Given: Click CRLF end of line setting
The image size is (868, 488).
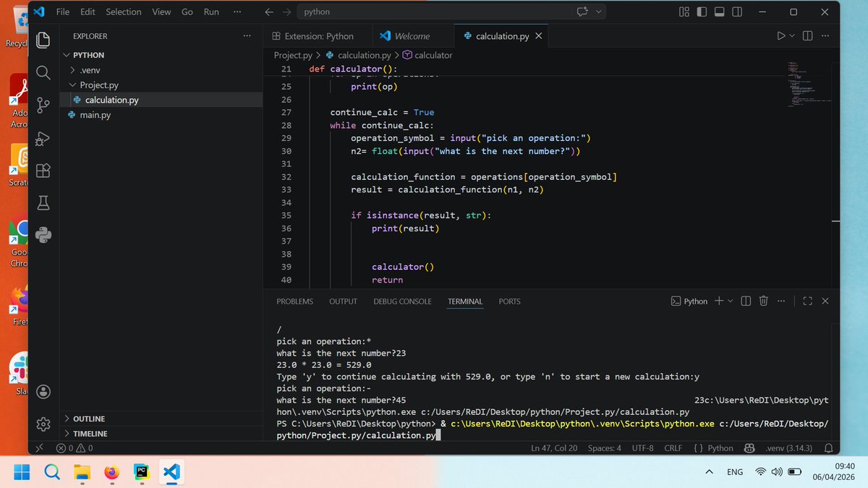Looking at the screenshot, I should [x=673, y=448].
